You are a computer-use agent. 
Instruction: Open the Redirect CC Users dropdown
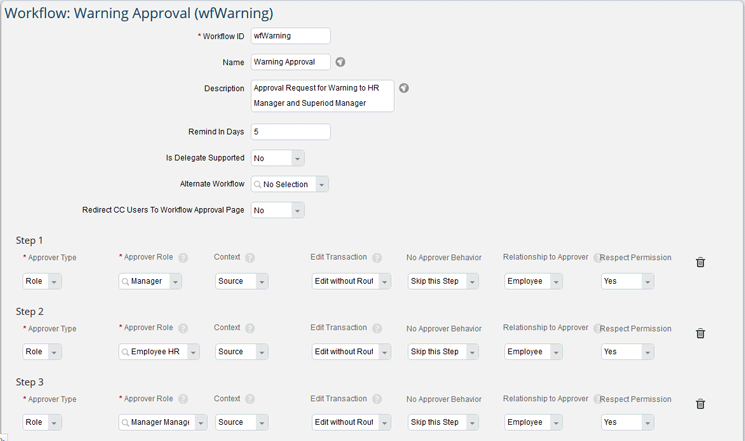(297, 211)
